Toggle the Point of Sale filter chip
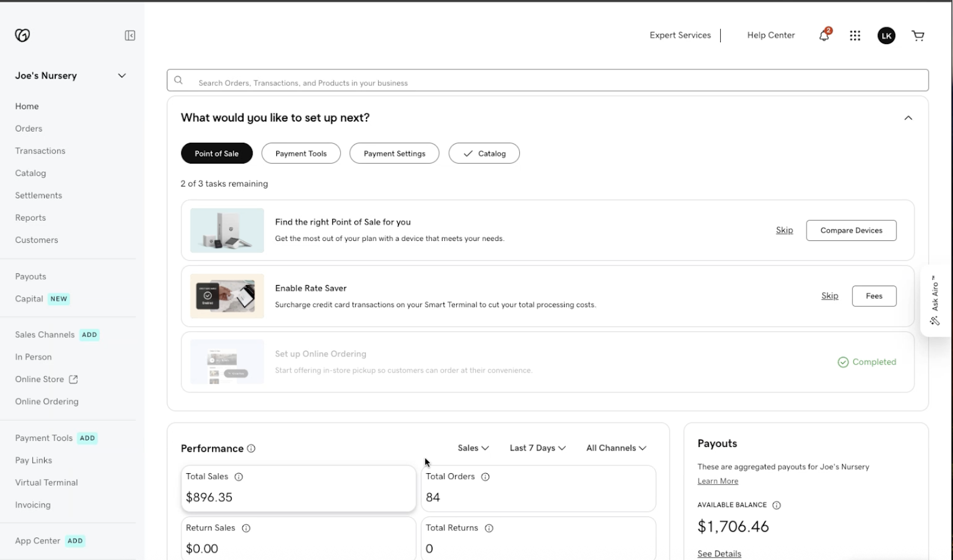Image resolution: width=953 pixels, height=560 pixels. pyautogui.click(x=216, y=153)
